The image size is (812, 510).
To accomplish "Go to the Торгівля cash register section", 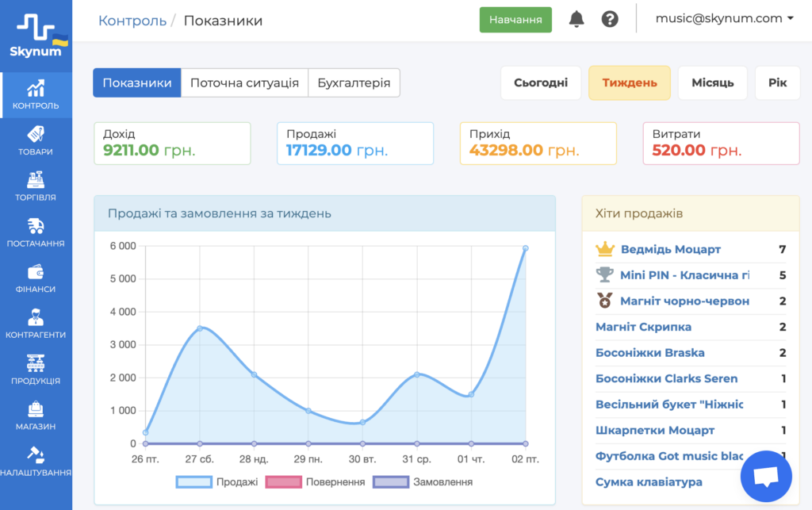I will click(36, 186).
